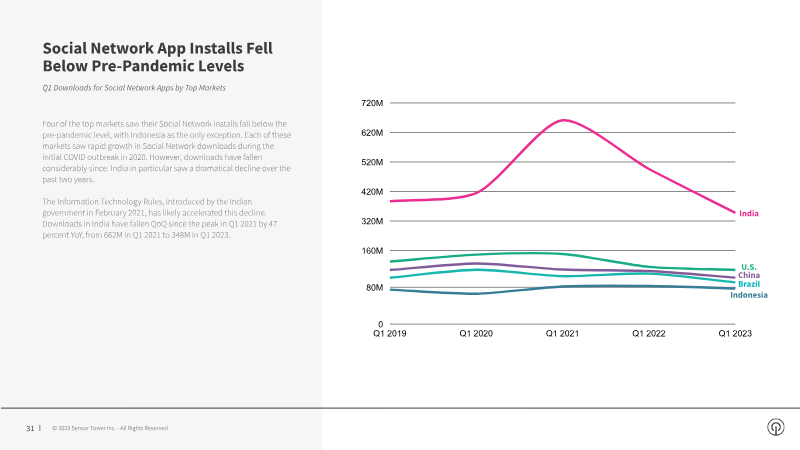Click the China series label

pyautogui.click(x=749, y=275)
